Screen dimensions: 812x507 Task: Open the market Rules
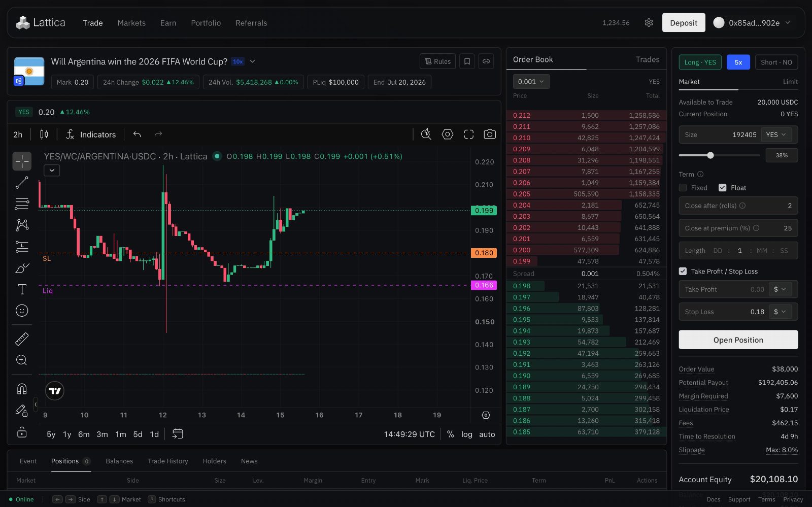(x=438, y=61)
